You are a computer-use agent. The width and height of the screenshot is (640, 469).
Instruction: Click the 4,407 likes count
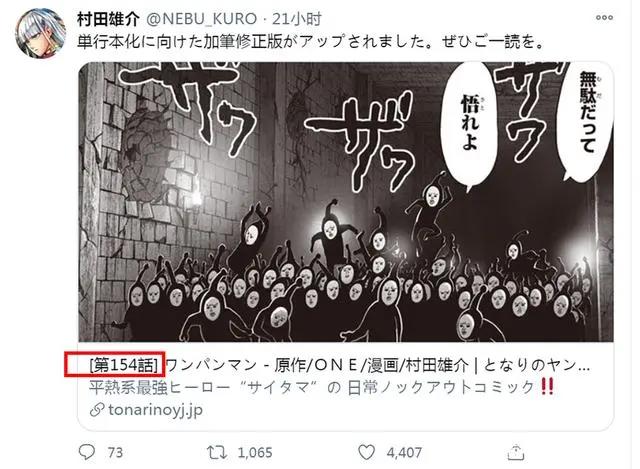(404, 453)
